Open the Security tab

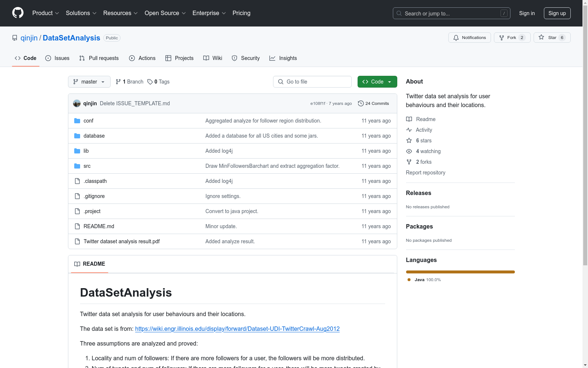[x=246, y=58]
